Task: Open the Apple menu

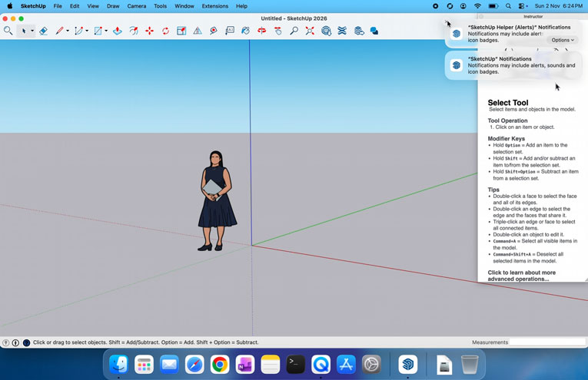Action: pyautogui.click(x=10, y=6)
